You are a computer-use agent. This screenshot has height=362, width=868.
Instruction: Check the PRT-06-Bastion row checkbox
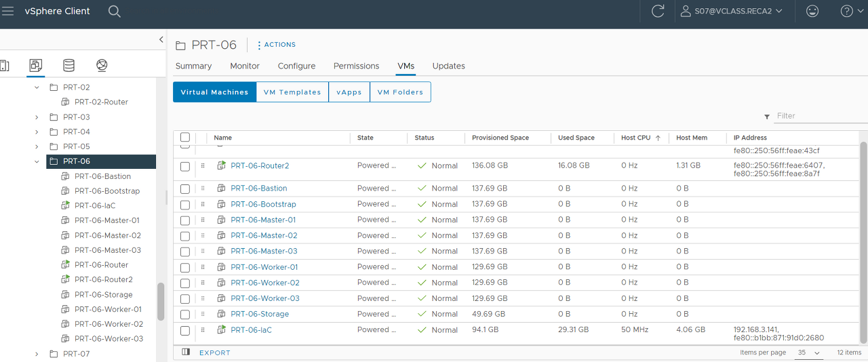tap(185, 188)
